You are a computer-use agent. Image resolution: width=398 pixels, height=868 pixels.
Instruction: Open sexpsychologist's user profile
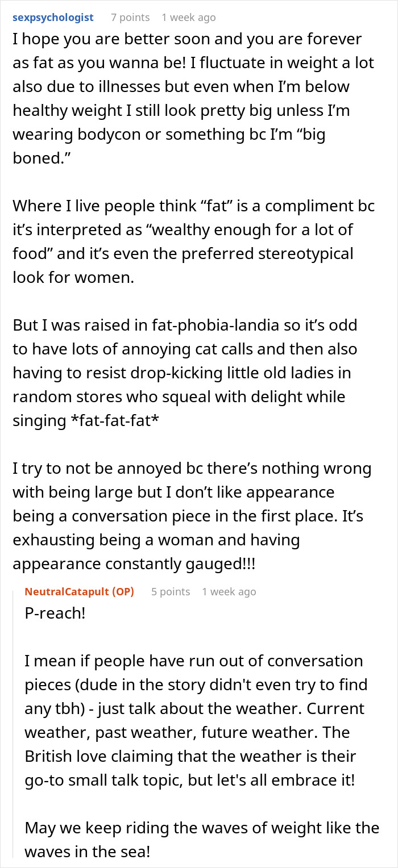(53, 17)
